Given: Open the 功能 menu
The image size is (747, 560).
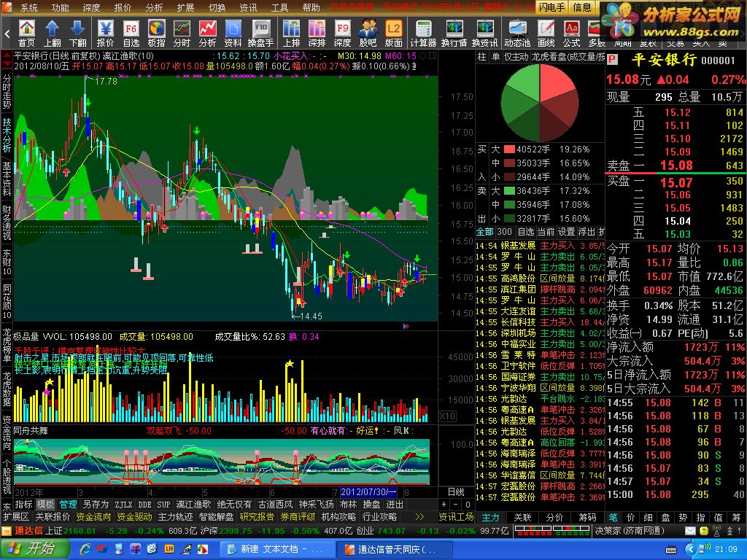Looking at the screenshot, I should (60, 7).
